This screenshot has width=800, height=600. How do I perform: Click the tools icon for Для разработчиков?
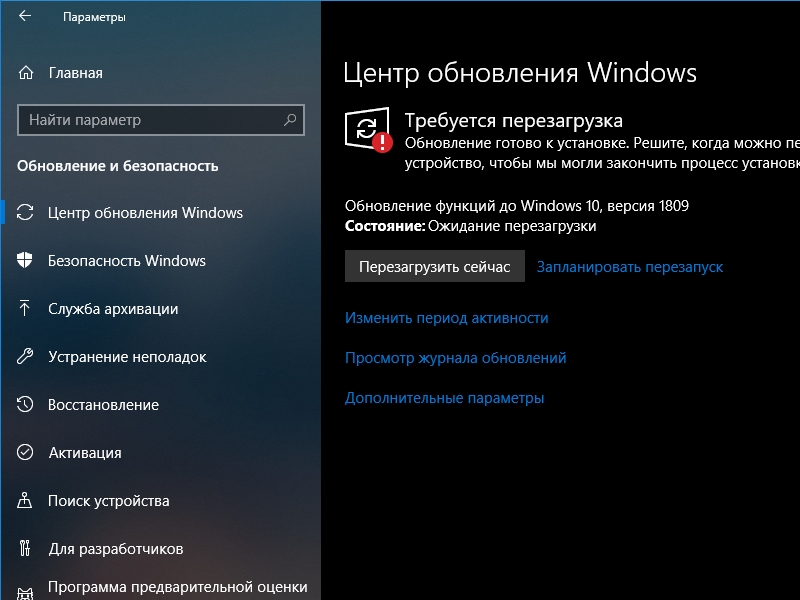pos(24,548)
